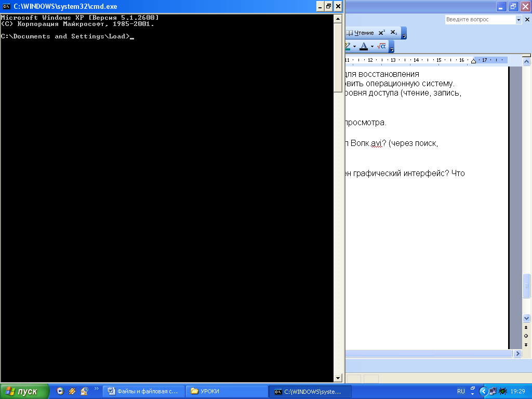Open toolbar options arrow next to equation icon
This screenshot has height=399, width=532.
(x=392, y=47)
